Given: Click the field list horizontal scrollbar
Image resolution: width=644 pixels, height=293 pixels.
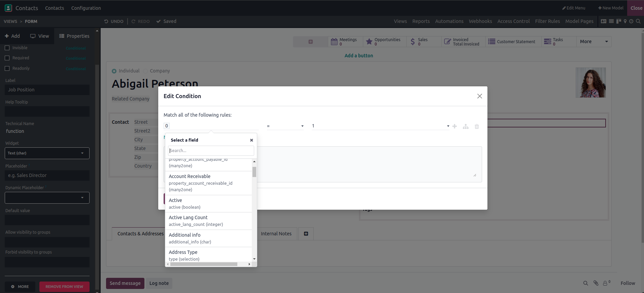Looking at the screenshot, I should tap(204, 264).
